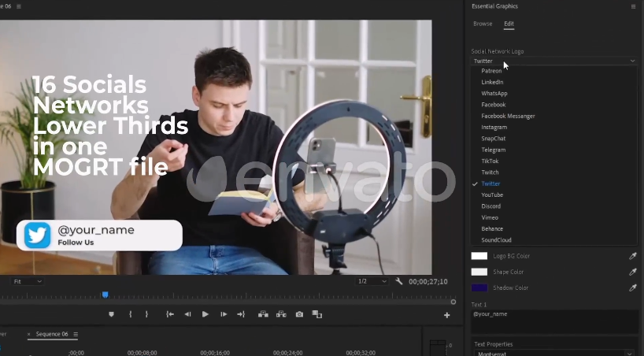644x356 pixels.
Task: Toggle Comparison View button
Action: 317,314
